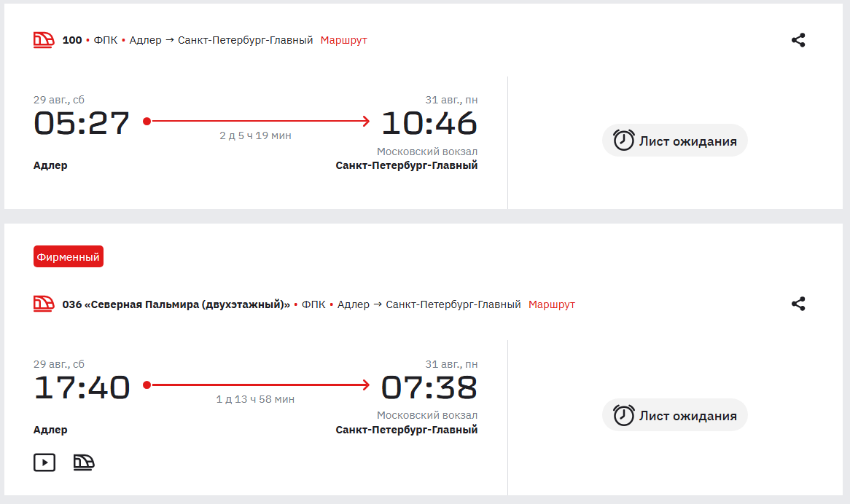Image resolution: width=850 pixels, height=504 pixels.
Task: Open Маршрут link for train 036
Action: [552, 304]
